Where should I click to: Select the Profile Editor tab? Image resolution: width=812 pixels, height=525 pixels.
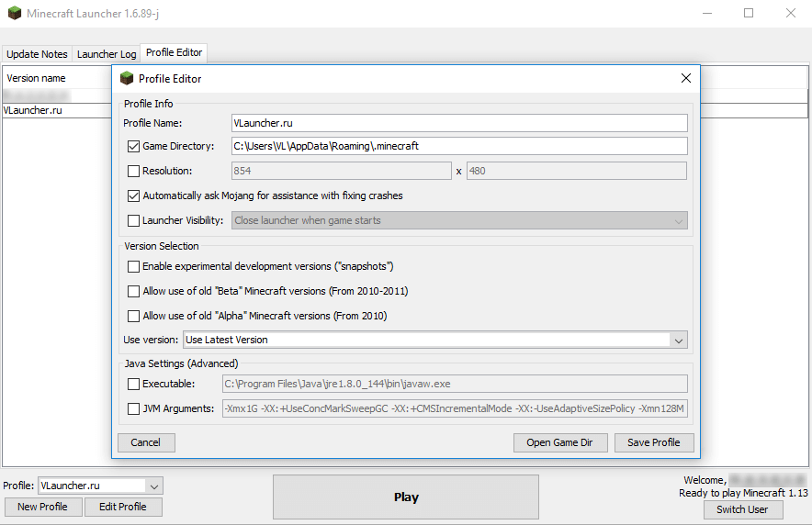coord(174,52)
